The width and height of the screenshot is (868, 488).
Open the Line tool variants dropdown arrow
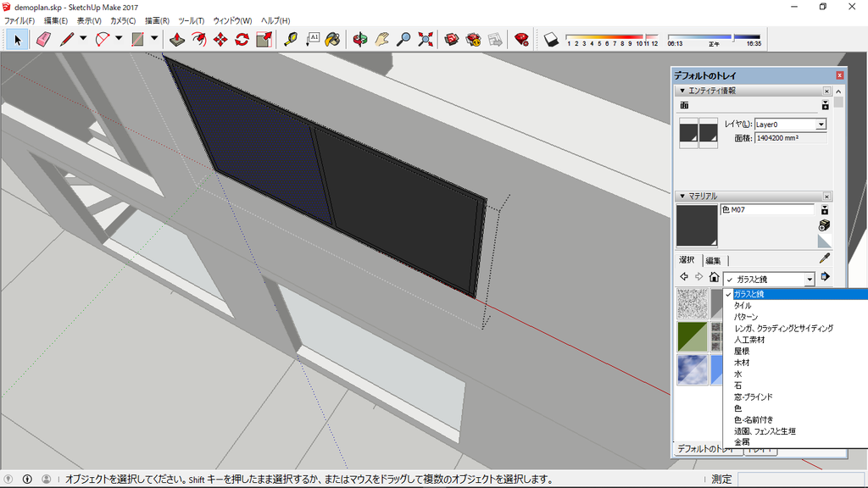[x=83, y=39]
